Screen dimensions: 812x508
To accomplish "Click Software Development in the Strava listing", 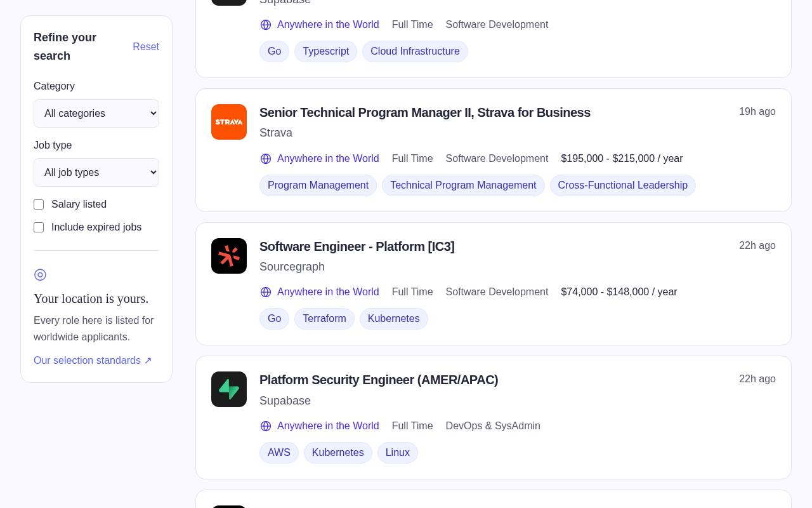I will [x=497, y=159].
